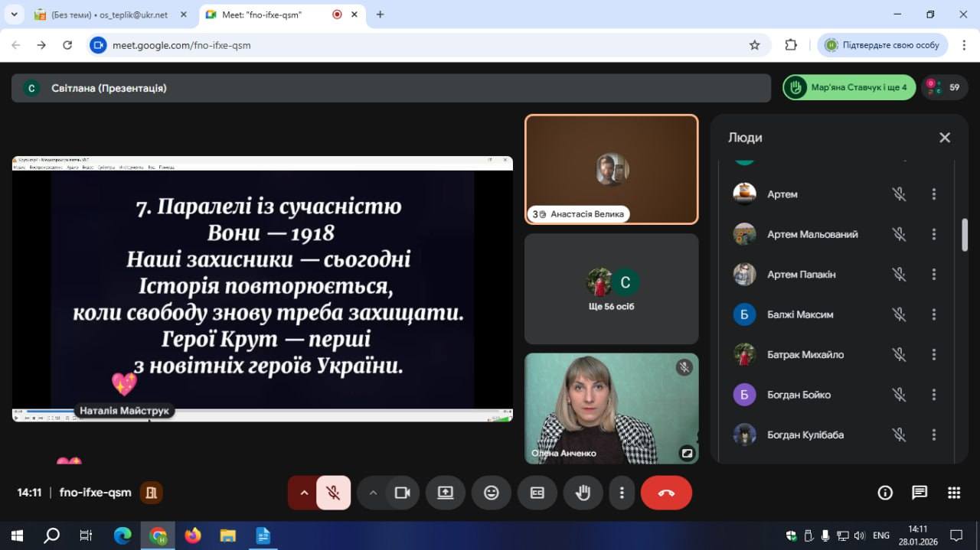The image size is (980, 550).
Task: Toggle the camera button
Action: [402, 493]
